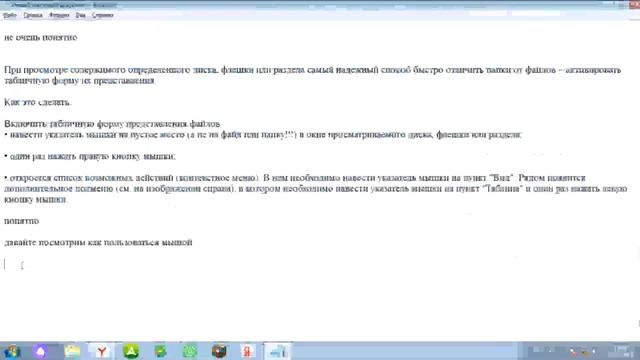This screenshot has height=360, width=640.
Task: Click bullet starting 'откроется список возможных действий'
Action: [316, 189]
